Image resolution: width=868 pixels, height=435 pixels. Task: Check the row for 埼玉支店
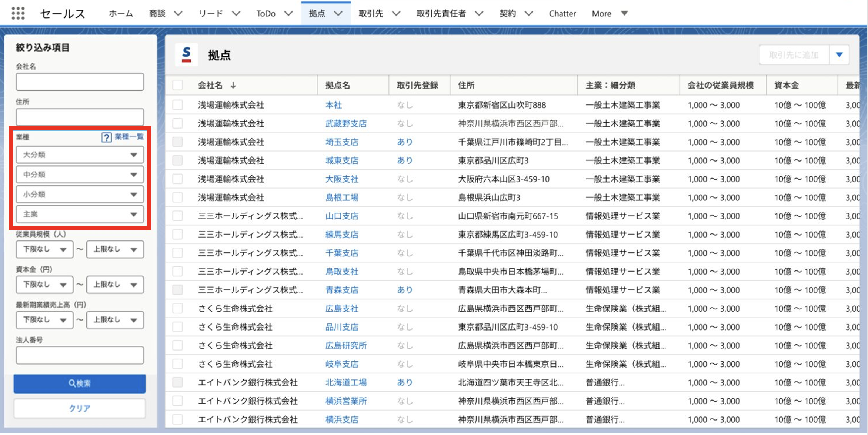coord(178,142)
